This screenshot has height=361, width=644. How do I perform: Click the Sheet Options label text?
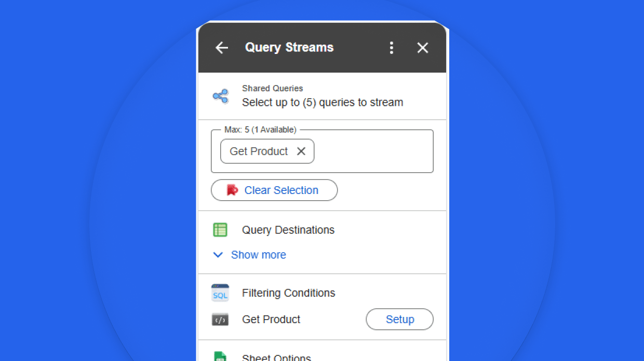(276, 357)
